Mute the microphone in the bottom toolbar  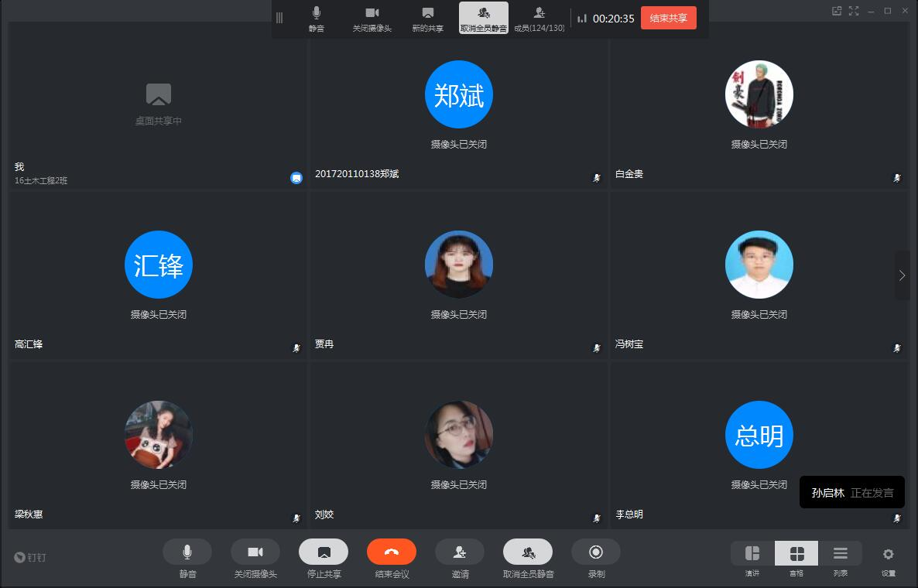[187, 552]
